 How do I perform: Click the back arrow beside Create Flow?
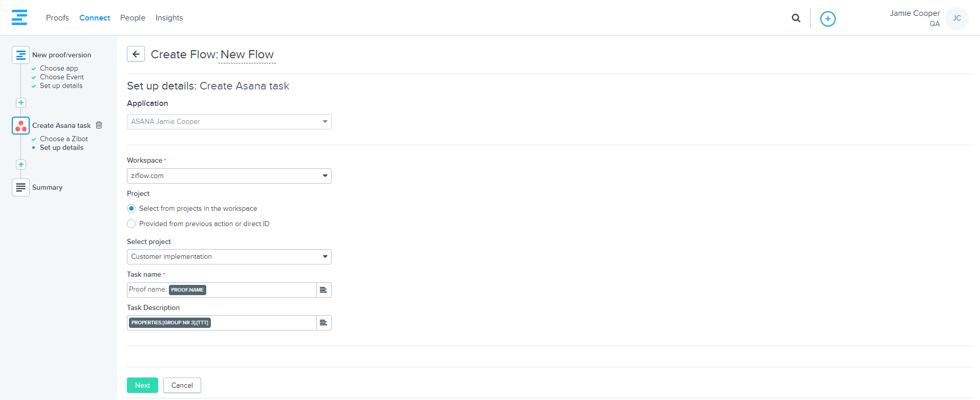(136, 54)
